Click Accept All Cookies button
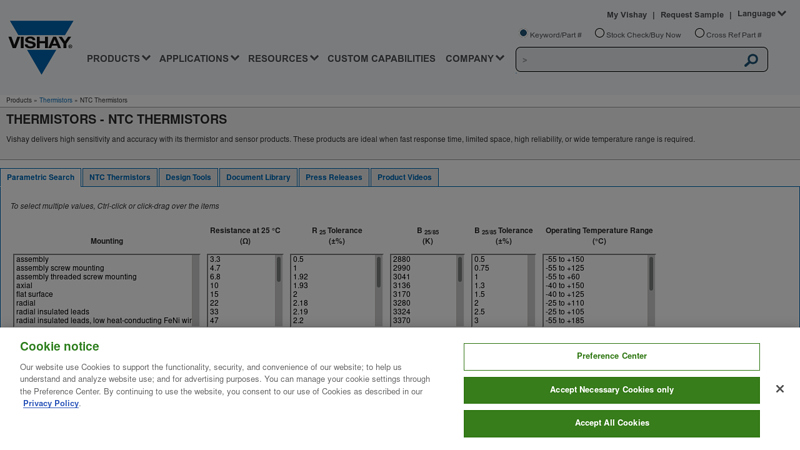 tap(611, 423)
